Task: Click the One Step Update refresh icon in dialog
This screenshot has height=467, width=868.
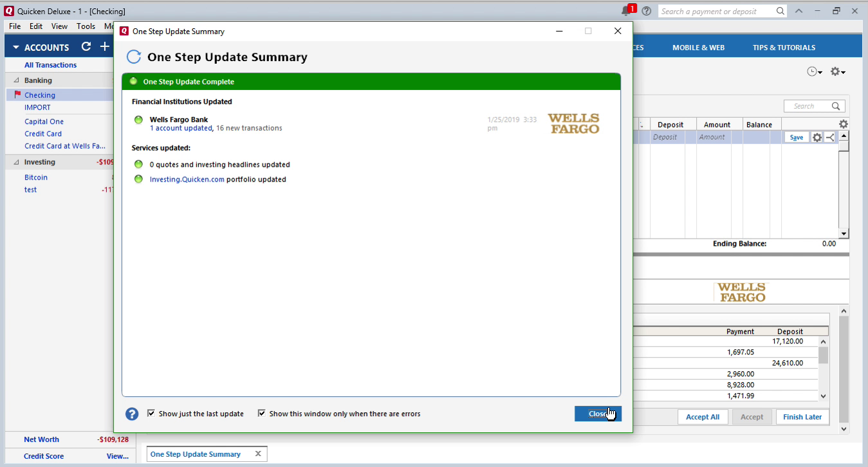Action: tap(134, 57)
